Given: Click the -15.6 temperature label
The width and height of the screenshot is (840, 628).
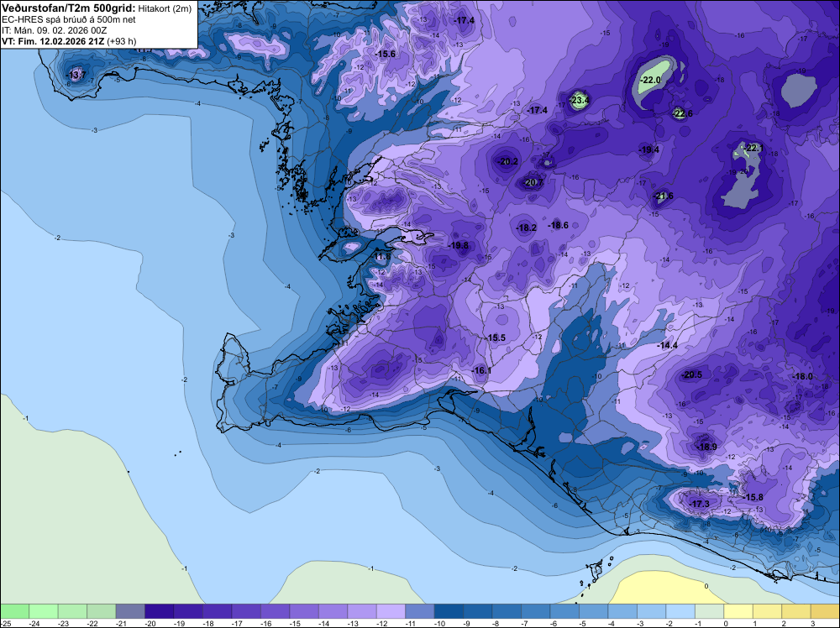Looking at the screenshot, I should [x=386, y=54].
